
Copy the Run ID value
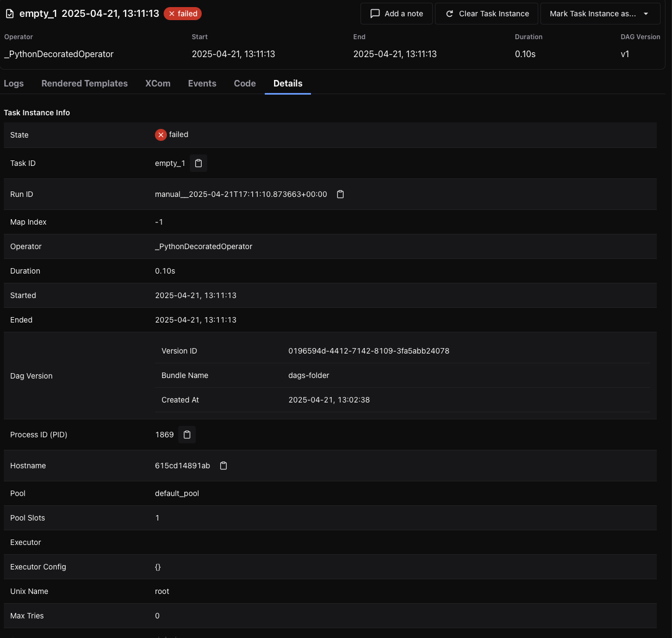coord(340,194)
